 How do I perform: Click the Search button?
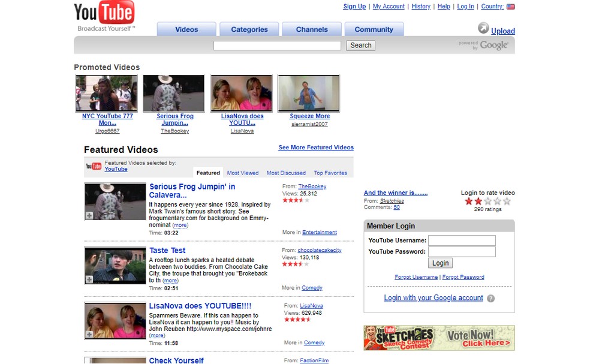(360, 45)
